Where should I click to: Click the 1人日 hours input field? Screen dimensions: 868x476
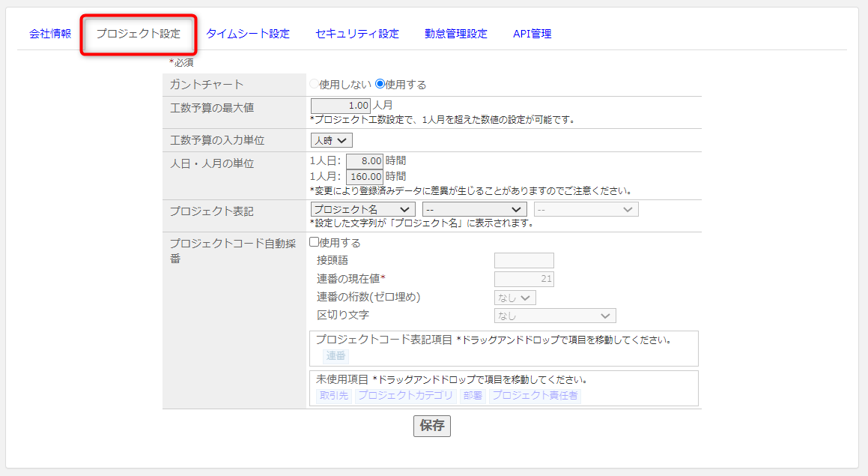click(x=365, y=161)
